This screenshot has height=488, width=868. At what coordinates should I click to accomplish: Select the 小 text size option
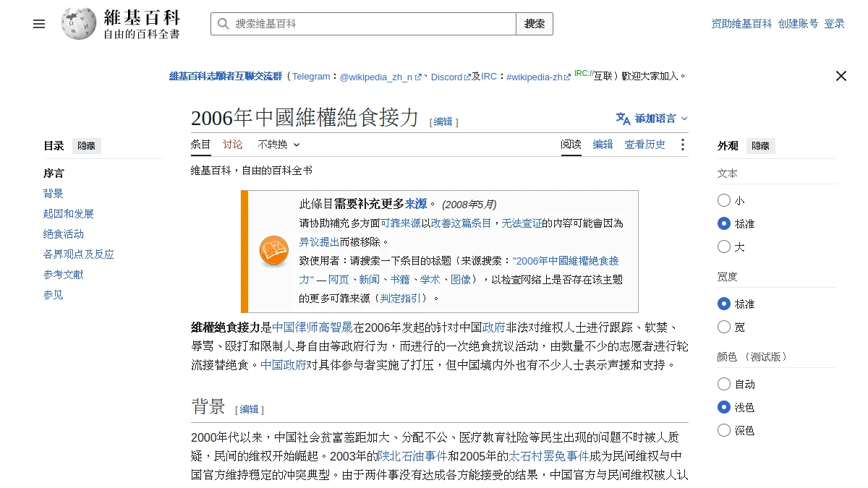(x=724, y=200)
